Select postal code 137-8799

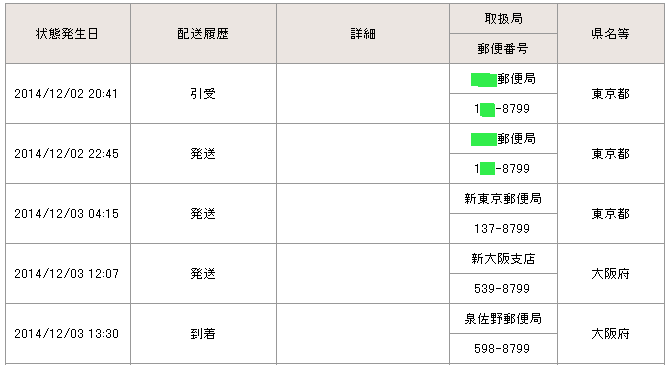[503, 229]
